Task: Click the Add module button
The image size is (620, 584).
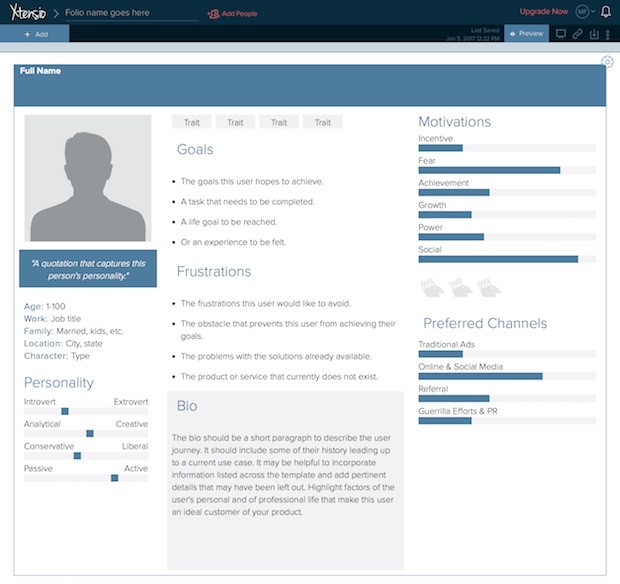Action: (35, 33)
